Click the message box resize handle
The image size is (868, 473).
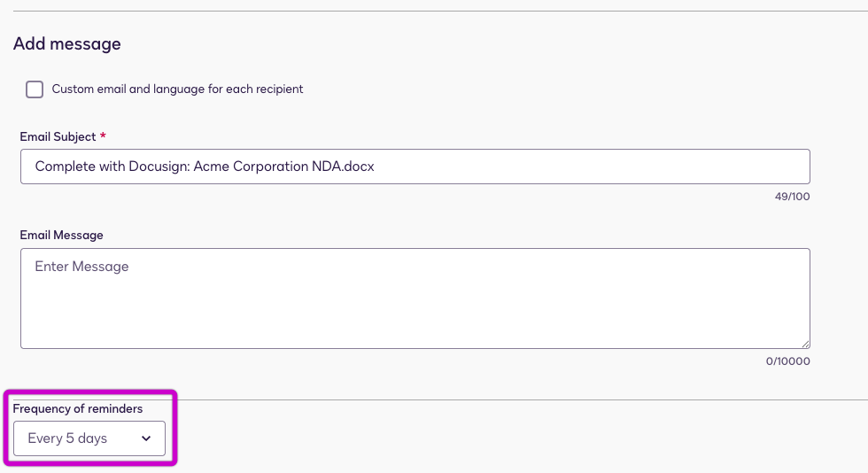[805, 344]
